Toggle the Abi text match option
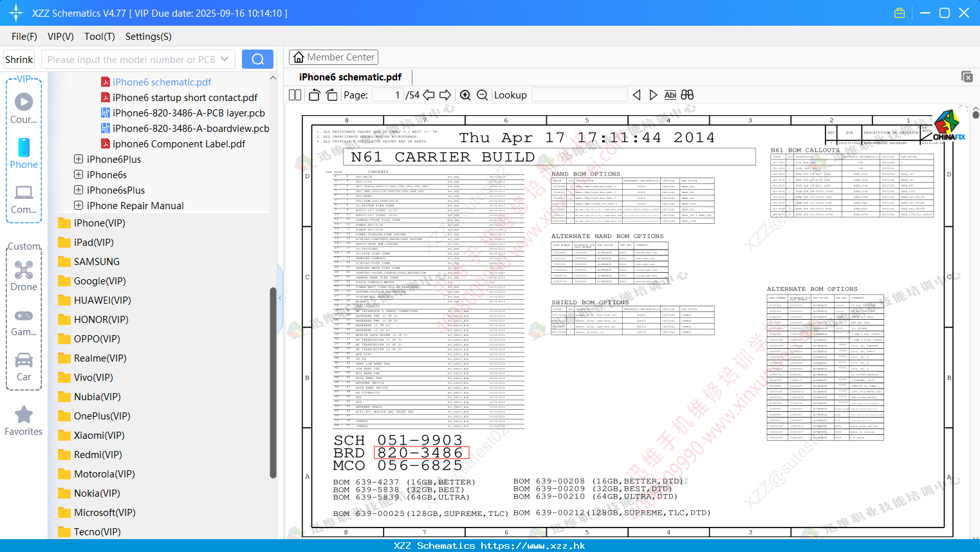980x552 pixels. pyautogui.click(x=670, y=95)
